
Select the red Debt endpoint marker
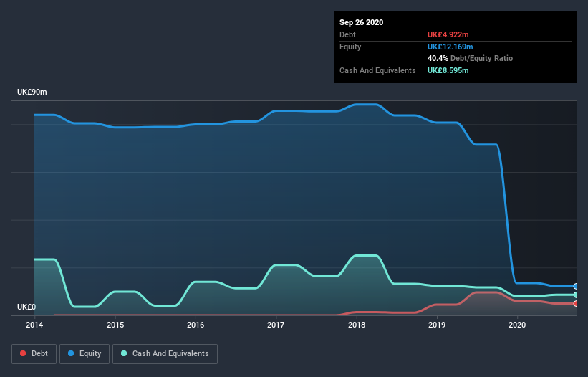[x=576, y=303]
